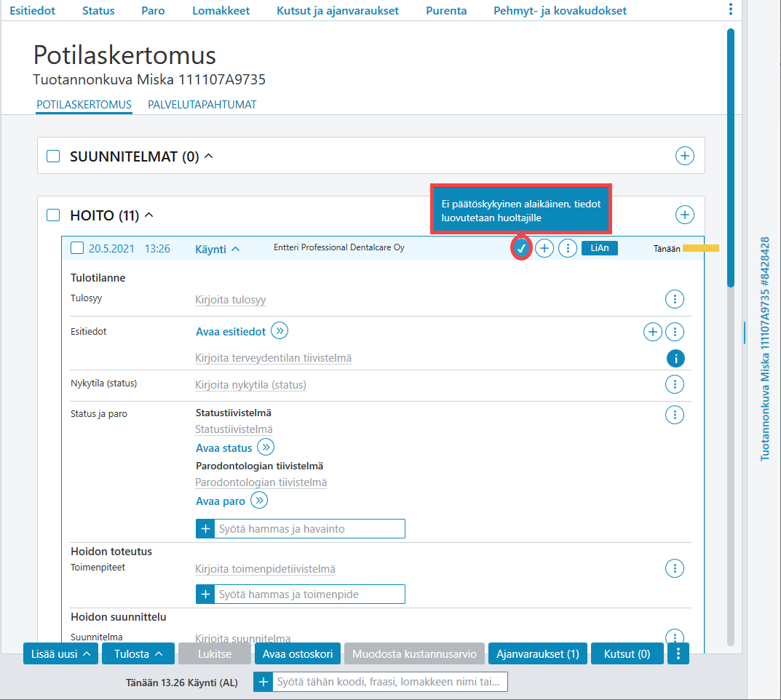Screen dimensions: 781x700
Task: Click the Kutsut (0) button
Action: click(x=627, y=653)
